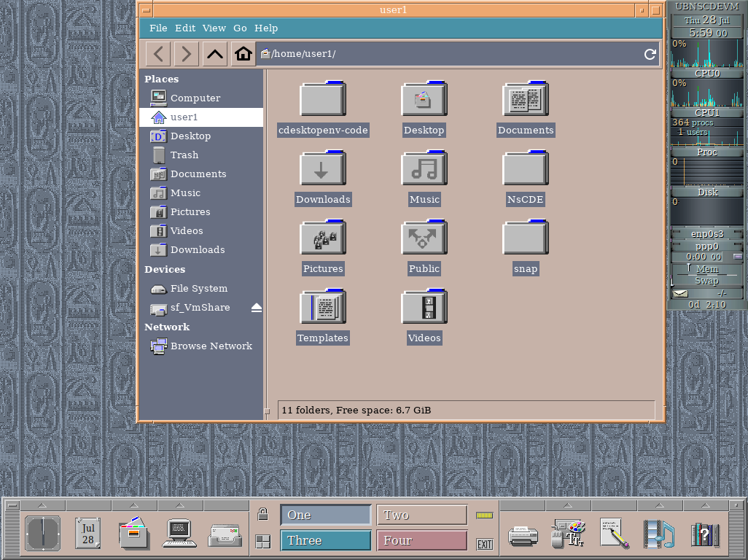Eject the sf_VmShare device
This screenshot has height=560, width=748.
[x=256, y=308]
